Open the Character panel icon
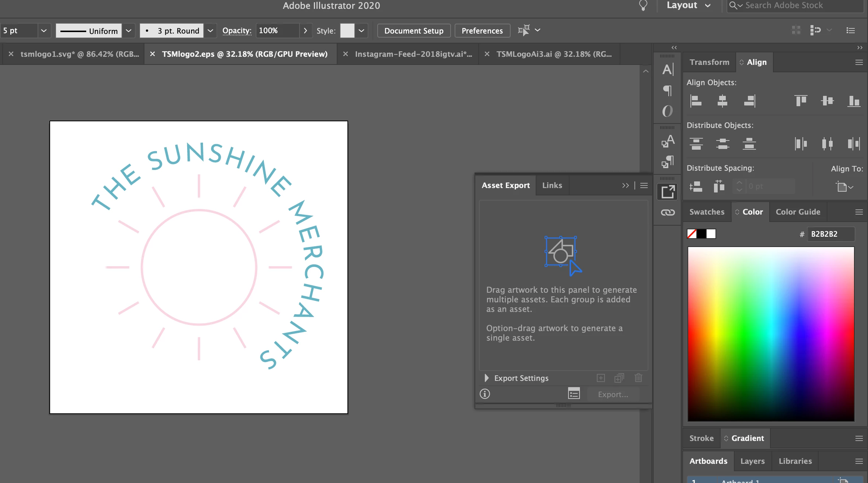This screenshot has width=868, height=483. [668, 69]
